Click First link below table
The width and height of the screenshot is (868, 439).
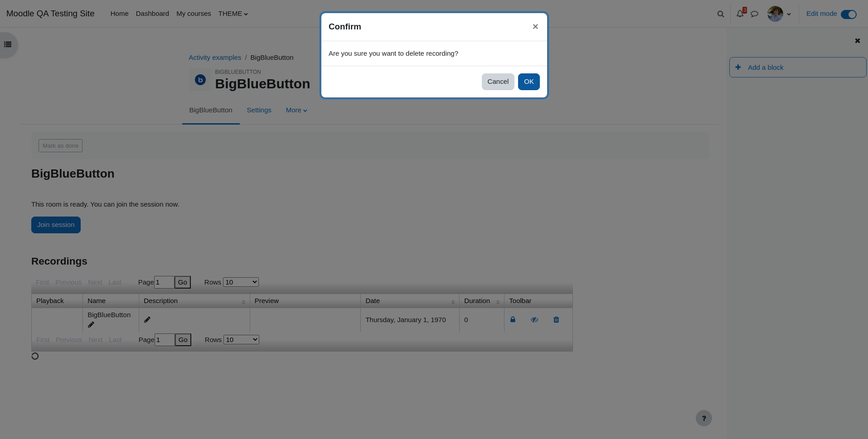[x=43, y=340]
